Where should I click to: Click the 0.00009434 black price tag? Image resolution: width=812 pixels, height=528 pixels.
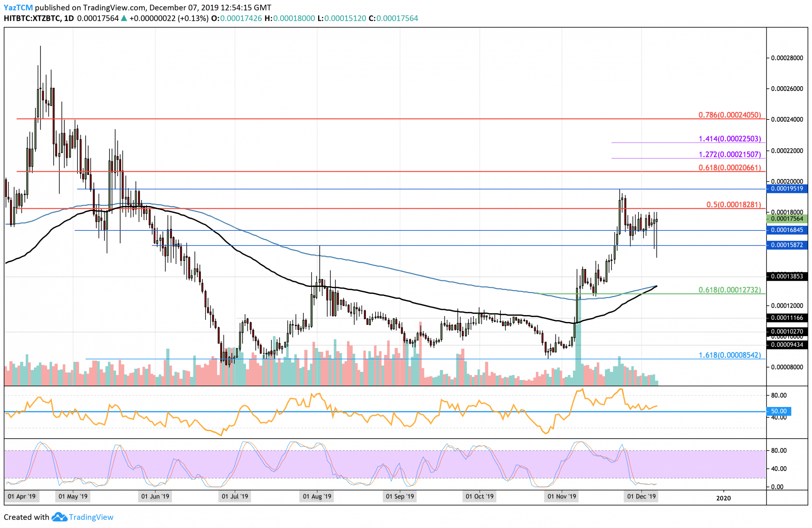pyautogui.click(x=787, y=345)
